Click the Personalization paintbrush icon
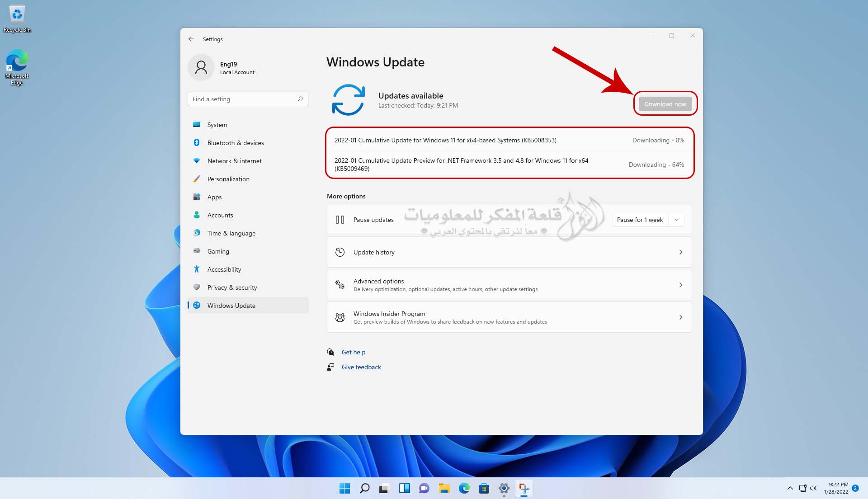Image resolution: width=868 pixels, height=499 pixels. pyautogui.click(x=197, y=179)
